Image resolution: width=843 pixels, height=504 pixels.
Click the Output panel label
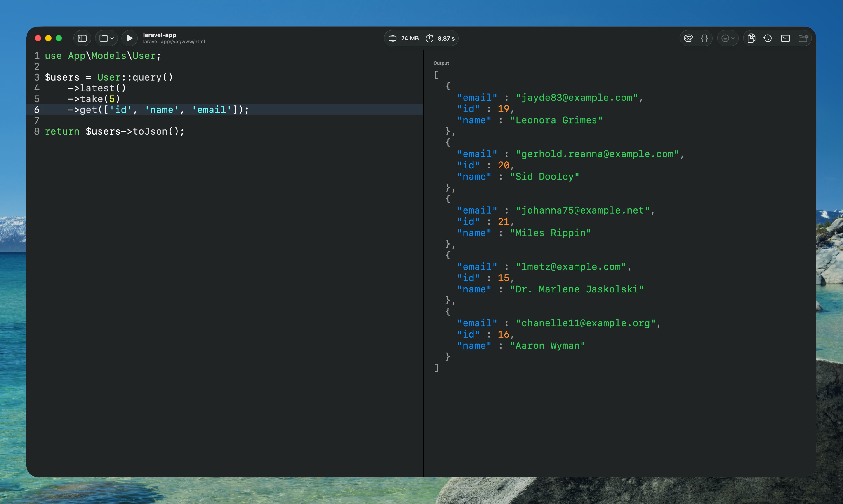click(441, 63)
